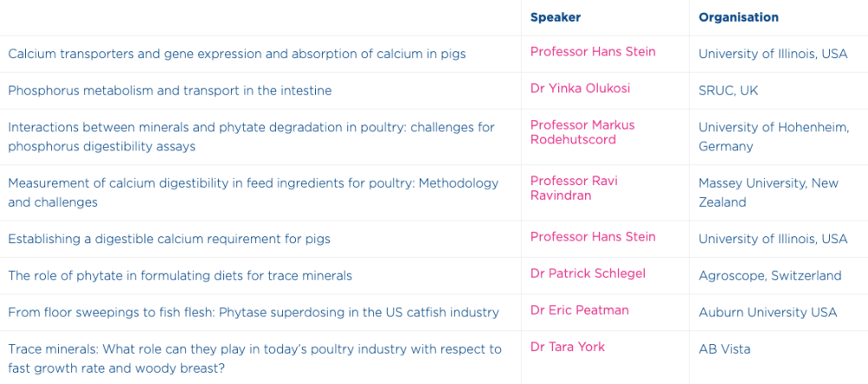The width and height of the screenshot is (868, 384).
Task: Click Dr Eric Peatman speaker name
Action: click(x=580, y=310)
